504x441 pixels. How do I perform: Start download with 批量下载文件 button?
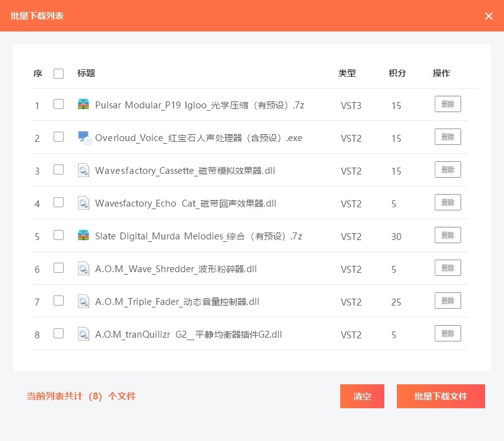440,396
